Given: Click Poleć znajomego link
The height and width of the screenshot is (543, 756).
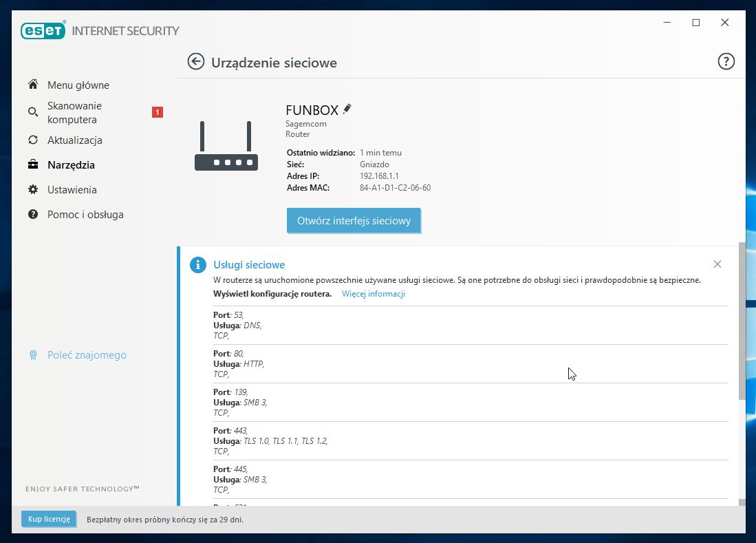Looking at the screenshot, I should [87, 355].
